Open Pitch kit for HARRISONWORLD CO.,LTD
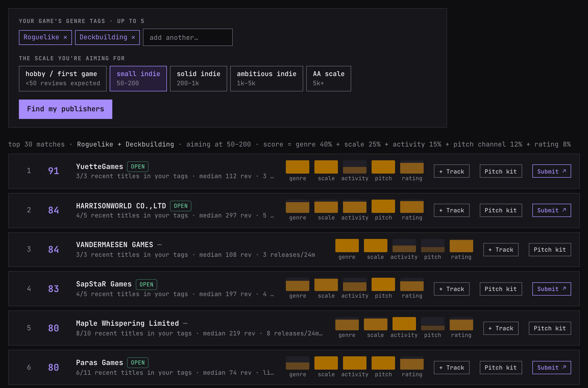Image resolution: width=588 pixels, height=388 pixels. click(501, 210)
